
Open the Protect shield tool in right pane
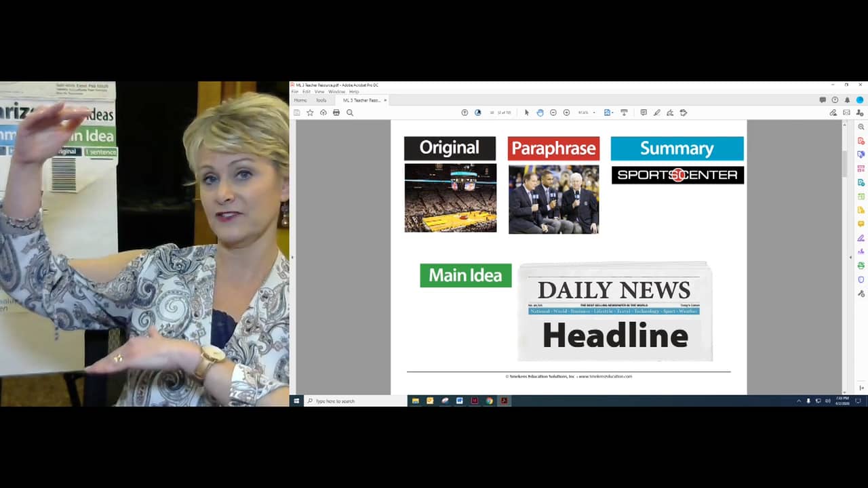861,279
